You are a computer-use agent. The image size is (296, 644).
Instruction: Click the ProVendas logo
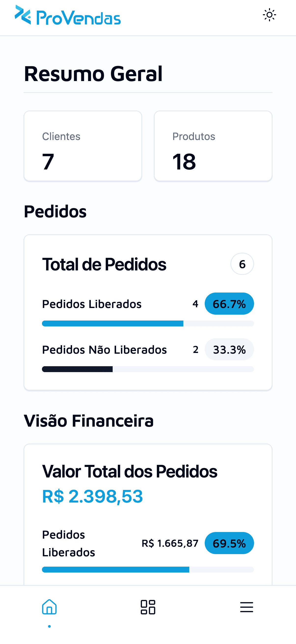point(68,15)
